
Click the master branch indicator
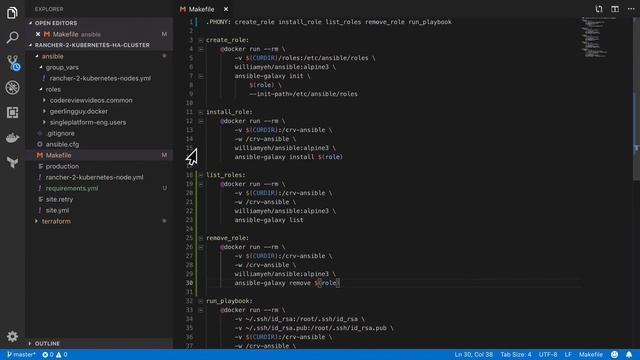click(x=21, y=355)
